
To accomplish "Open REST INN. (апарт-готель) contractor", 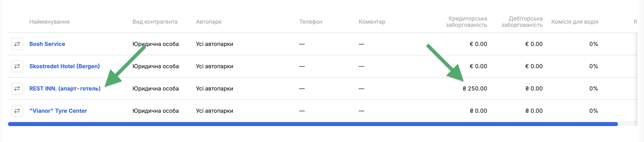I will 65,89.
